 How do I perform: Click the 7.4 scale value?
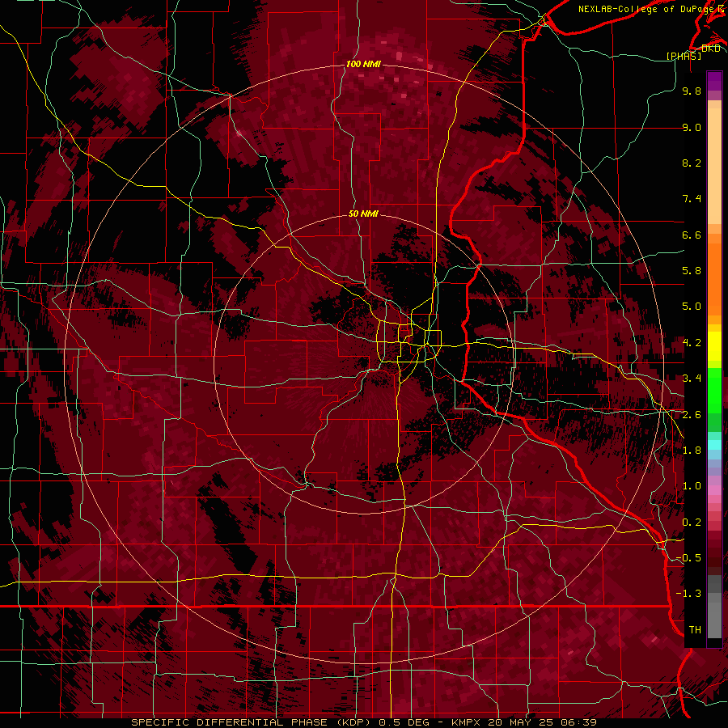[692, 199]
